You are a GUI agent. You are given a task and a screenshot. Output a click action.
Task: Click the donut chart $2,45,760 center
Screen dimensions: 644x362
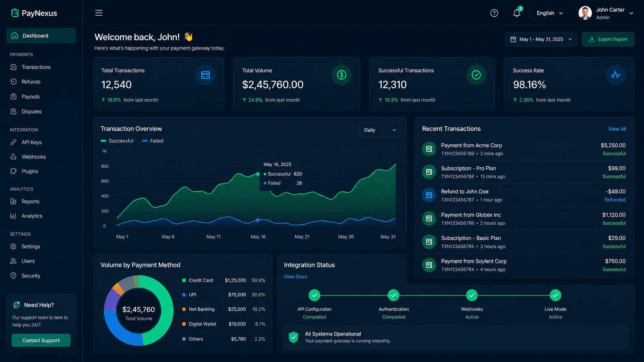[138, 310]
